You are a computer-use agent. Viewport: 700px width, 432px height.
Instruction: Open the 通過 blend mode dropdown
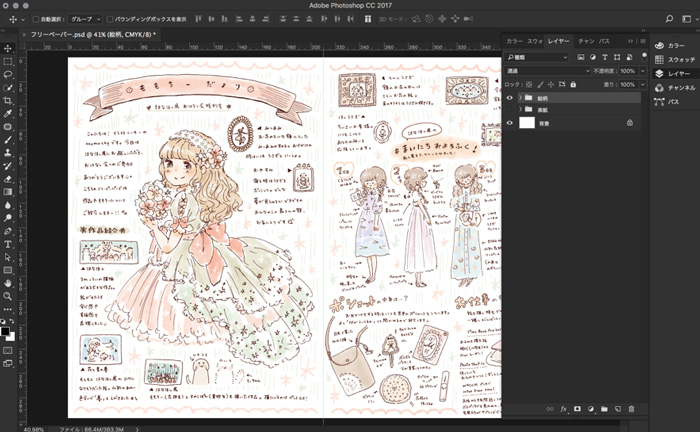coord(548,71)
